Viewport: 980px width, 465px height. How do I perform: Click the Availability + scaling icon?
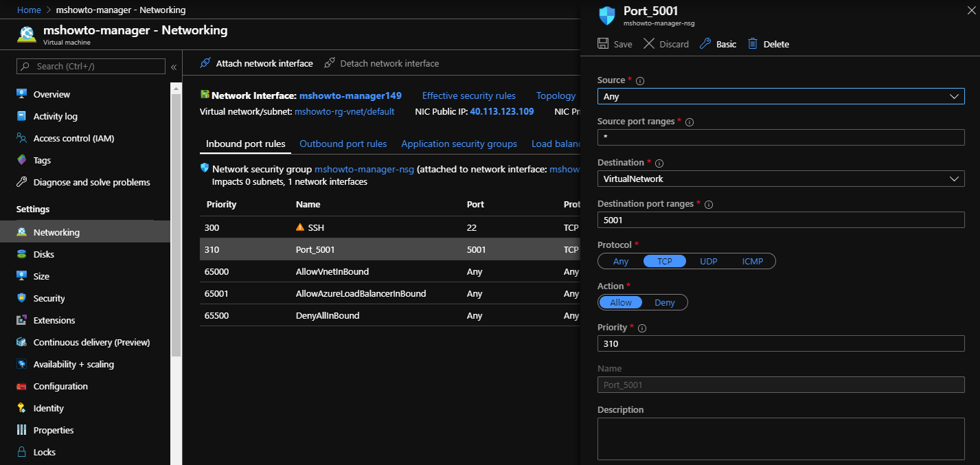[21, 364]
